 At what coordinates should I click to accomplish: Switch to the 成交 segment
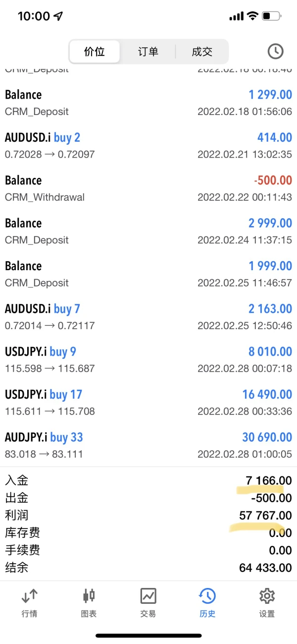coord(202,52)
